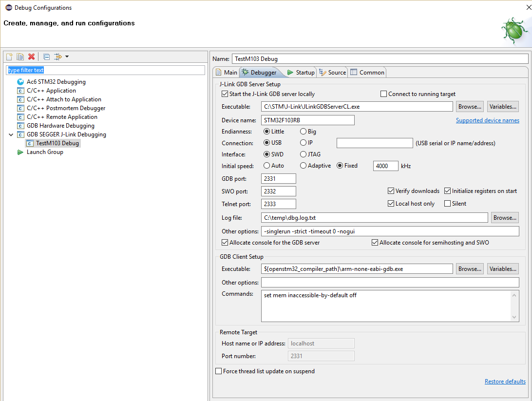Select the Ac6 STM32 Debugging icon
The image size is (532, 401).
[20, 82]
